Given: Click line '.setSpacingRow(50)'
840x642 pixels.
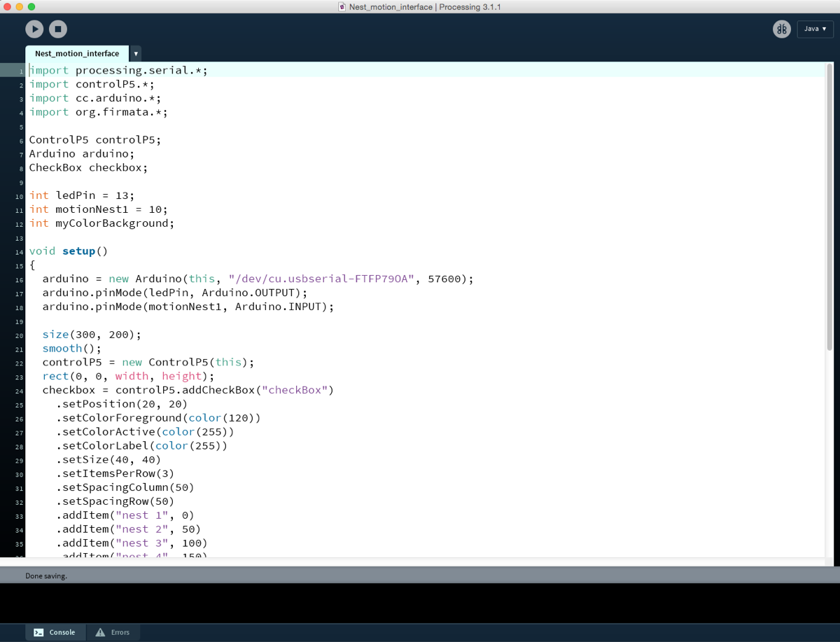Looking at the screenshot, I should [115, 501].
